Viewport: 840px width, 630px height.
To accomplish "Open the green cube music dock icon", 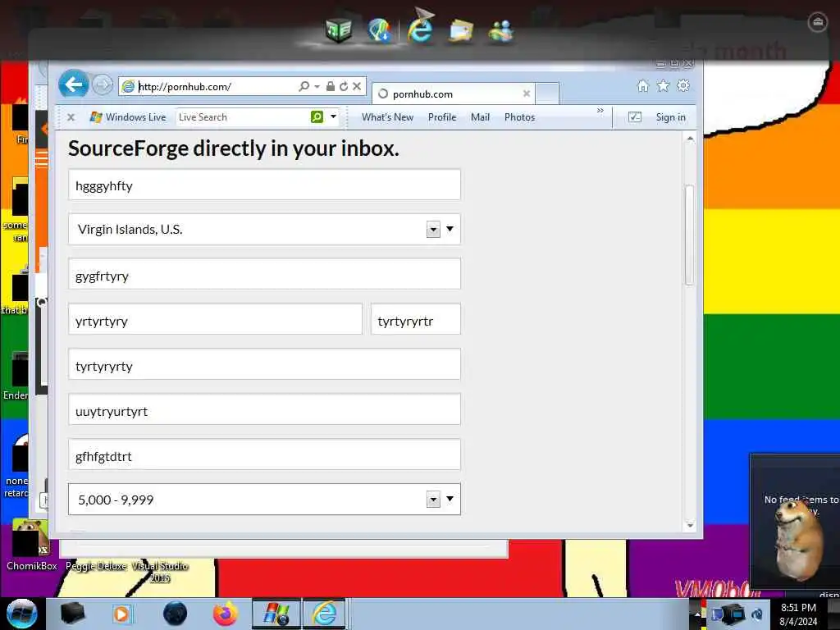I will (x=339, y=30).
